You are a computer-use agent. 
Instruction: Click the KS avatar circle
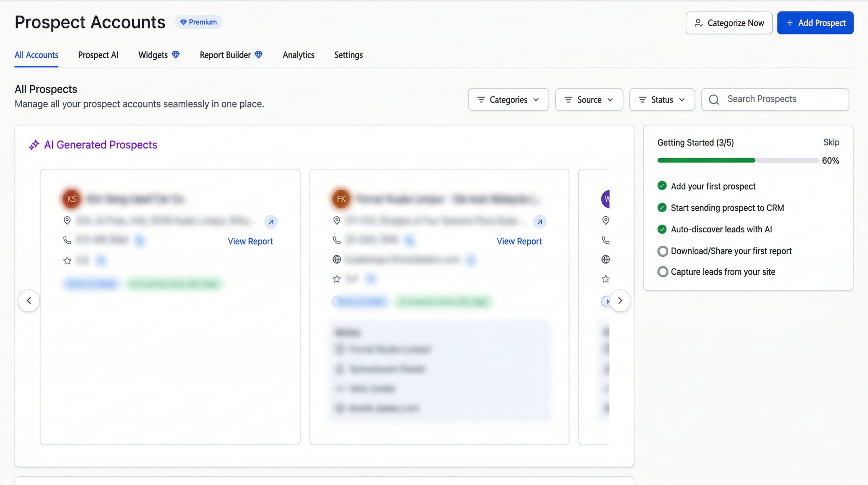[71, 199]
